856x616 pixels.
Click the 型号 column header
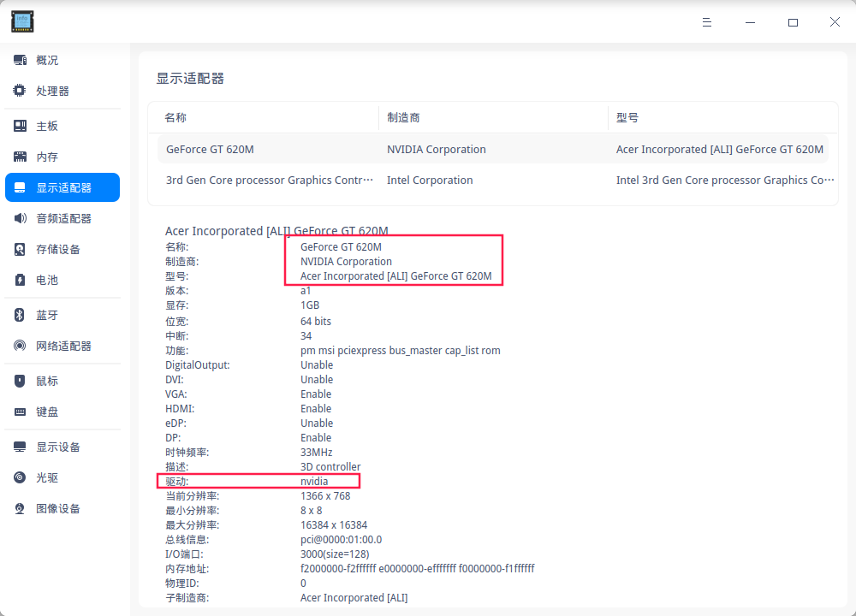click(x=722, y=117)
